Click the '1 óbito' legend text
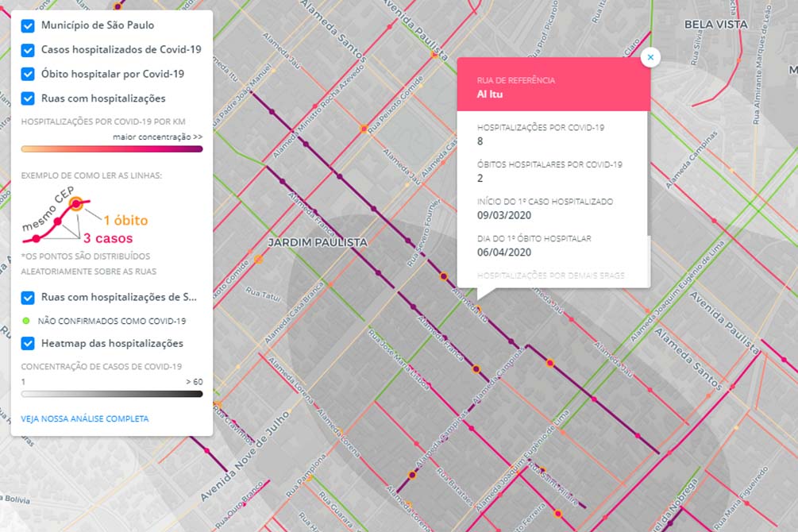 (125, 221)
